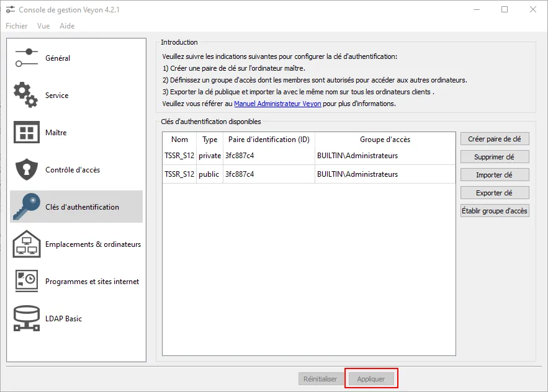This screenshot has height=392, width=548.
Task: Go to the Maître section label
Action: (x=56, y=132)
